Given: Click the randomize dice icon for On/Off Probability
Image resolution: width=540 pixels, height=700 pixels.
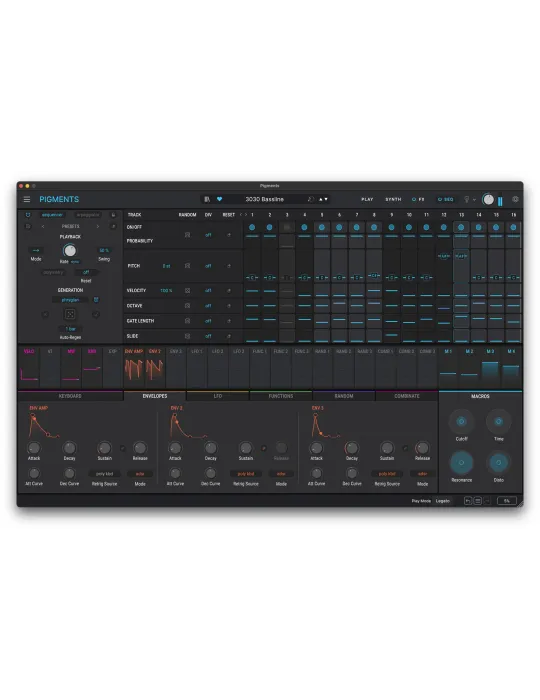Looking at the screenshot, I should (x=187, y=235).
